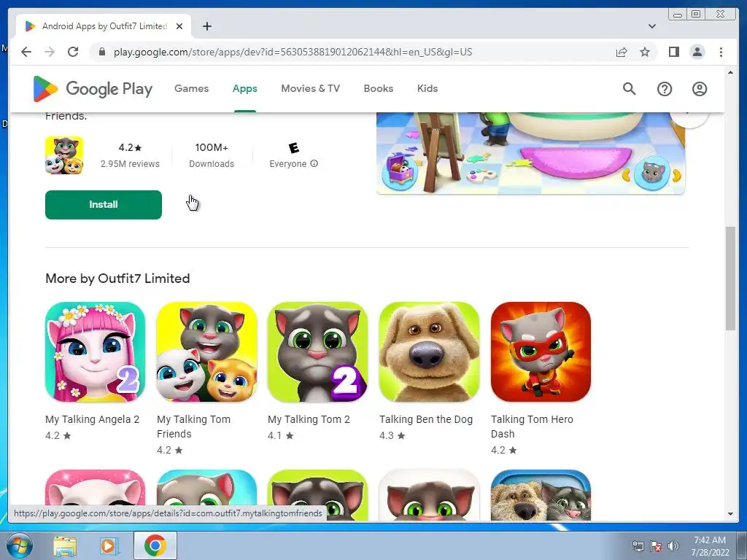747x560 pixels.
Task: Open Talking Ben the Dog app icon
Action: tap(429, 352)
